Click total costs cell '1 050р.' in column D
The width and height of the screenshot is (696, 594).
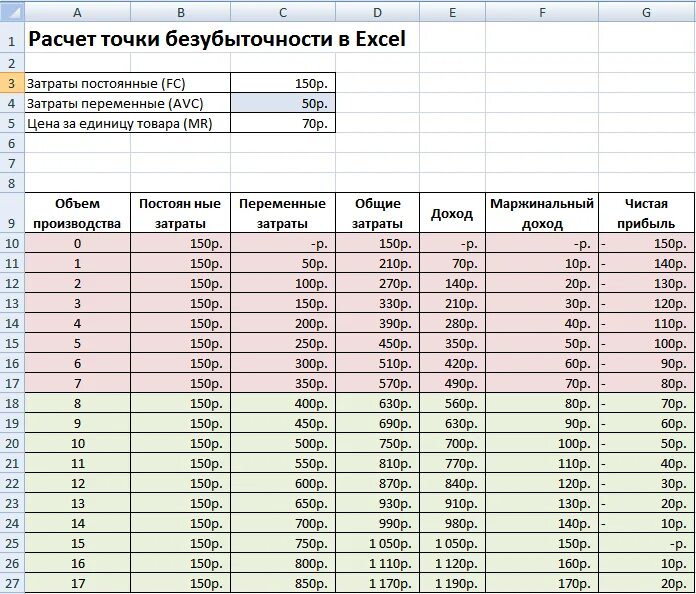pyautogui.click(x=377, y=543)
